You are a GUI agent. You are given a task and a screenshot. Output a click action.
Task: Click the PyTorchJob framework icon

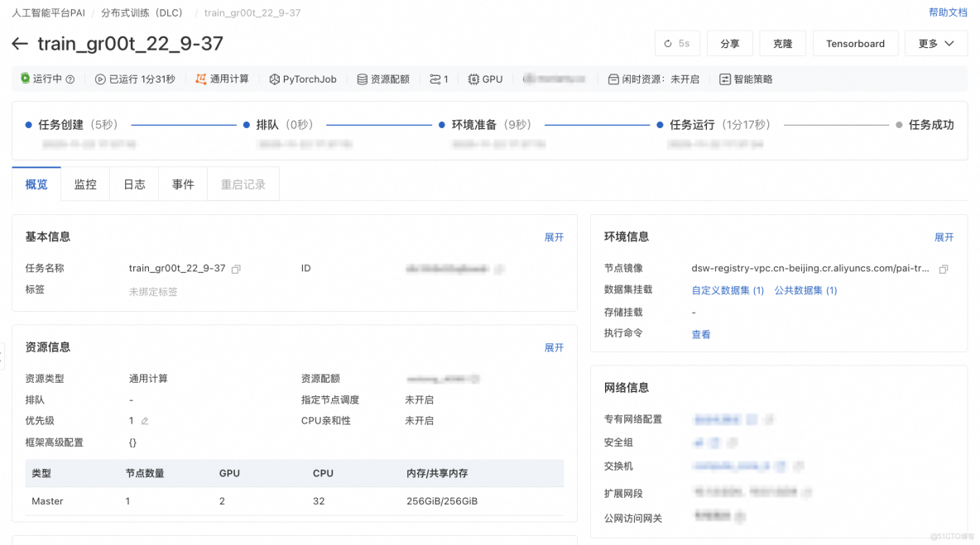click(x=273, y=79)
